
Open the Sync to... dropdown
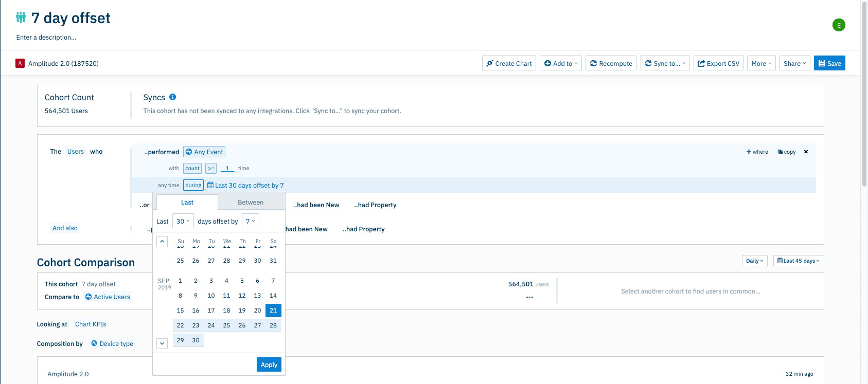pyautogui.click(x=665, y=63)
